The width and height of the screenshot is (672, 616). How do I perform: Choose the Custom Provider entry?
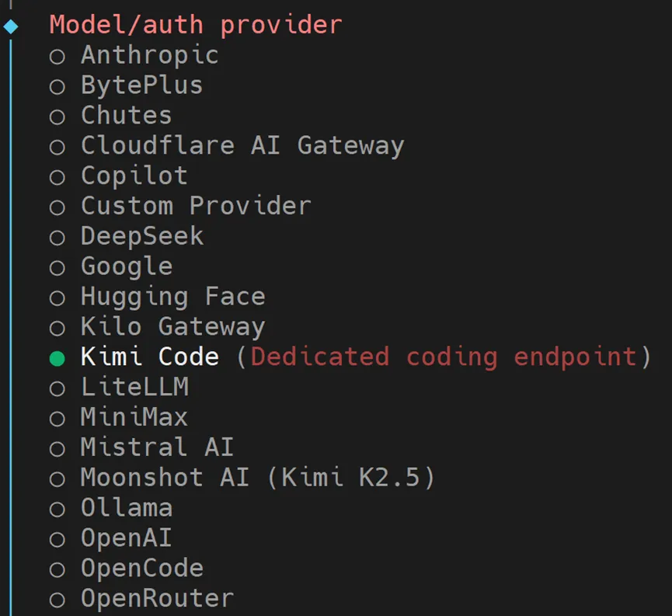57,207
